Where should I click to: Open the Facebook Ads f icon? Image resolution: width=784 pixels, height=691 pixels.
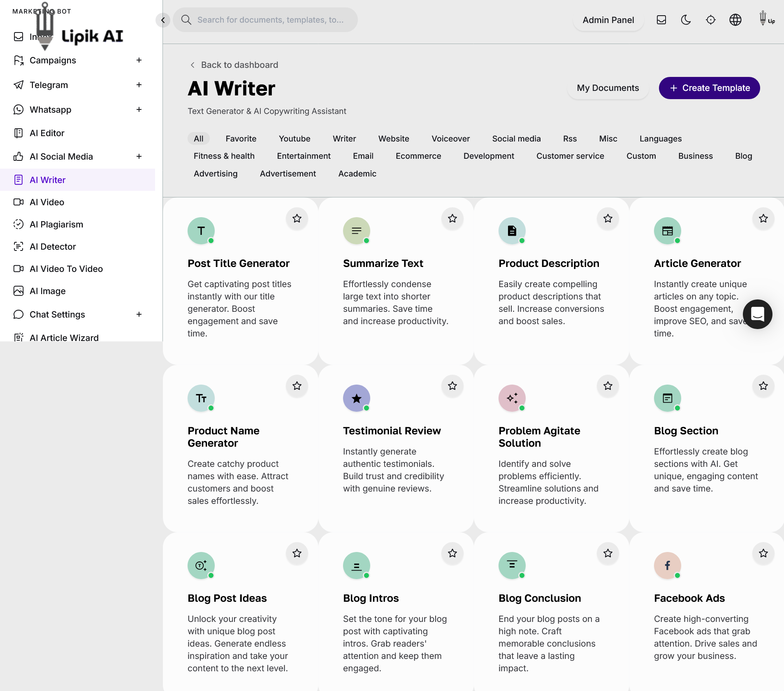[x=668, y=566]
